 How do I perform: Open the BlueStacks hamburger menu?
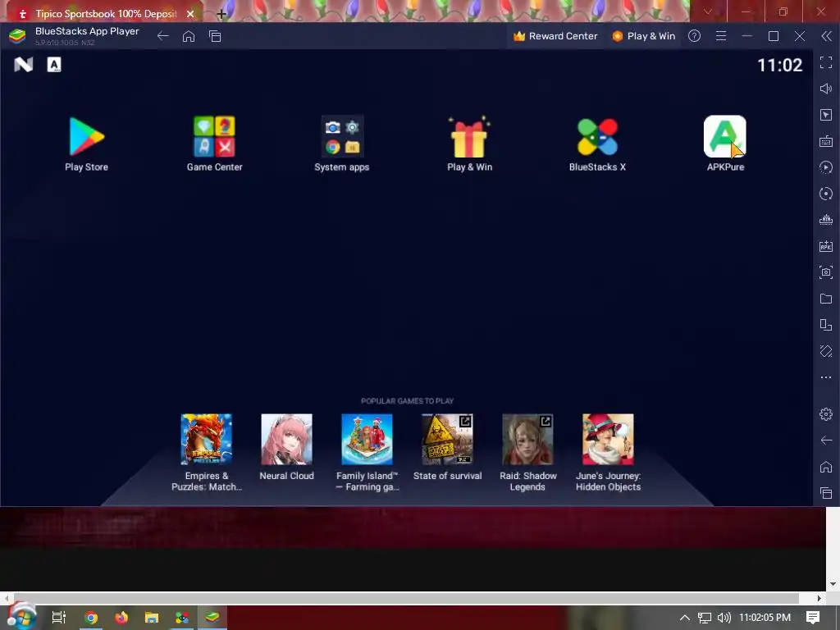[x=721, y=36]
